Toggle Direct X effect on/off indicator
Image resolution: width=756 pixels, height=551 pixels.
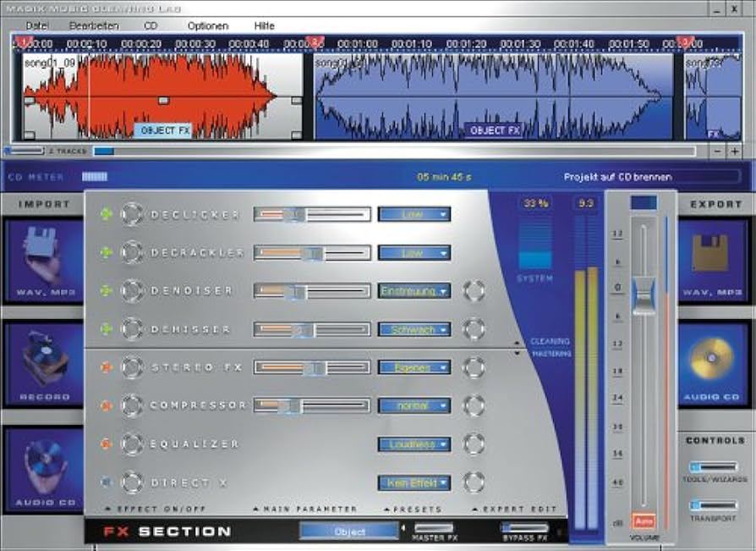point(106,482)
